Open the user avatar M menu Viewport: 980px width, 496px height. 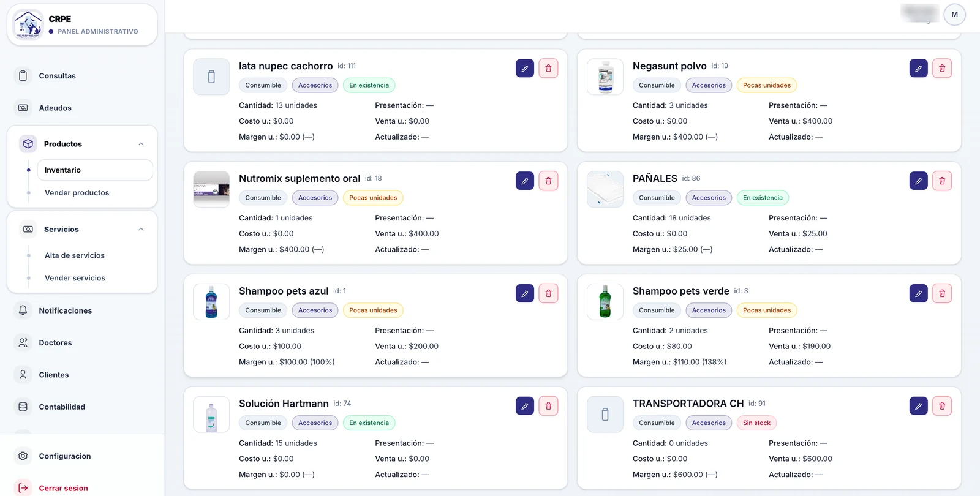pyautogui.click(x=954, y=15)
